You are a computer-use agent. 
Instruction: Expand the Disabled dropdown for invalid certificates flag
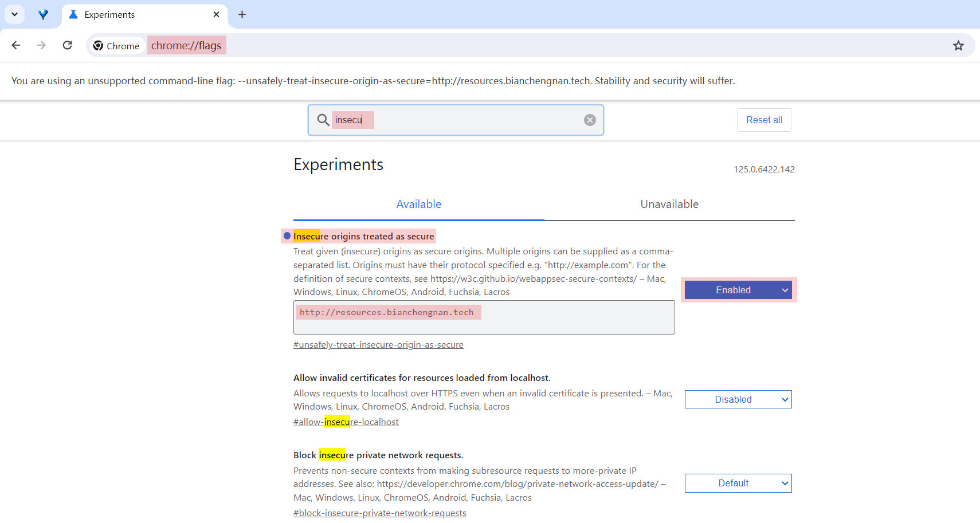pyautogui.click(x=738, y=399)
